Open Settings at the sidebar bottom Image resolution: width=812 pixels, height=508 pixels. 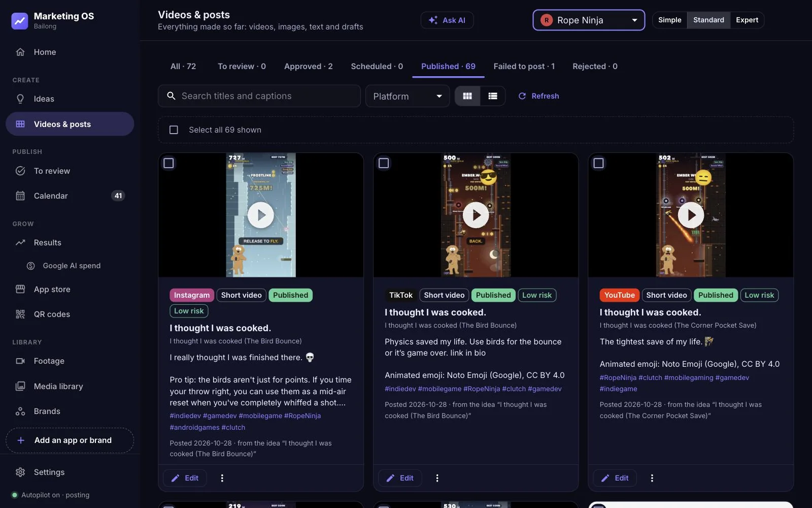pyautogui.click(x=70, y=472)
